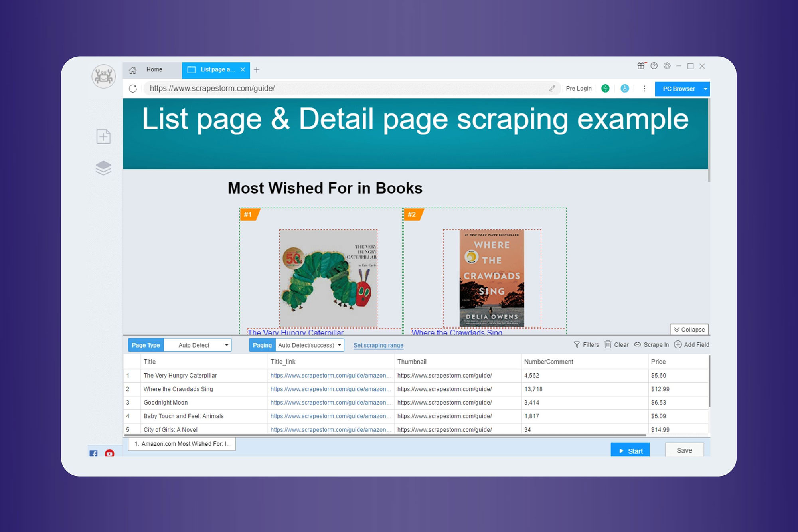Select the Baby Touch and Feel: Animals cell

(x=203, y=416)
